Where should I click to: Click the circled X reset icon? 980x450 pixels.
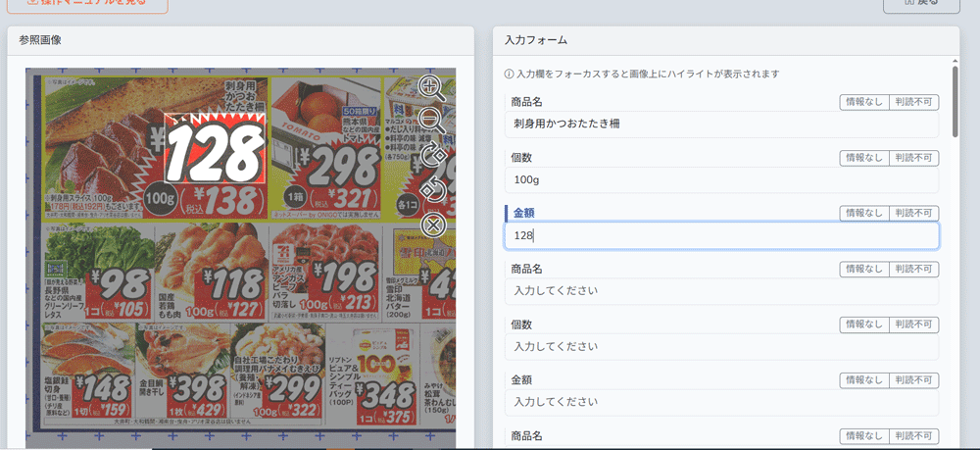(433, 225)
